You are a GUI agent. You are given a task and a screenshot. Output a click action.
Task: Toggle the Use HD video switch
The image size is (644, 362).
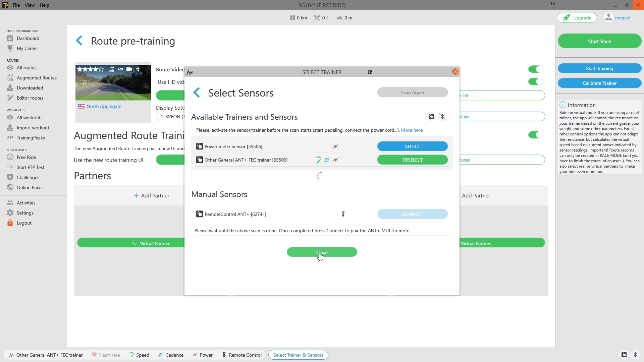[536, 81]
